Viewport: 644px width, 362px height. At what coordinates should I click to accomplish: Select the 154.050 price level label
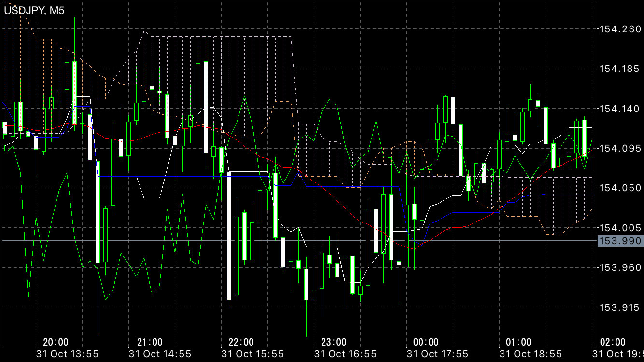coord(619,188)
